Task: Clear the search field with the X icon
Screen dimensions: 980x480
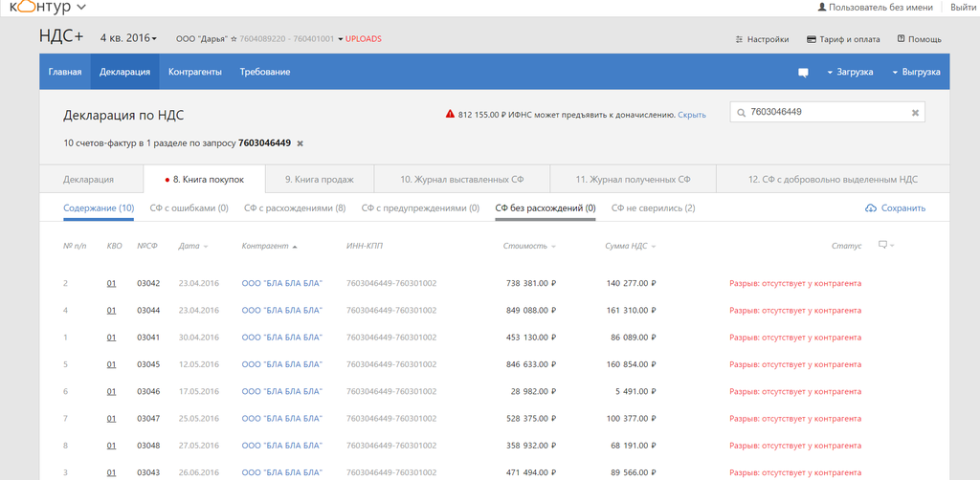Action: point(915,113)
